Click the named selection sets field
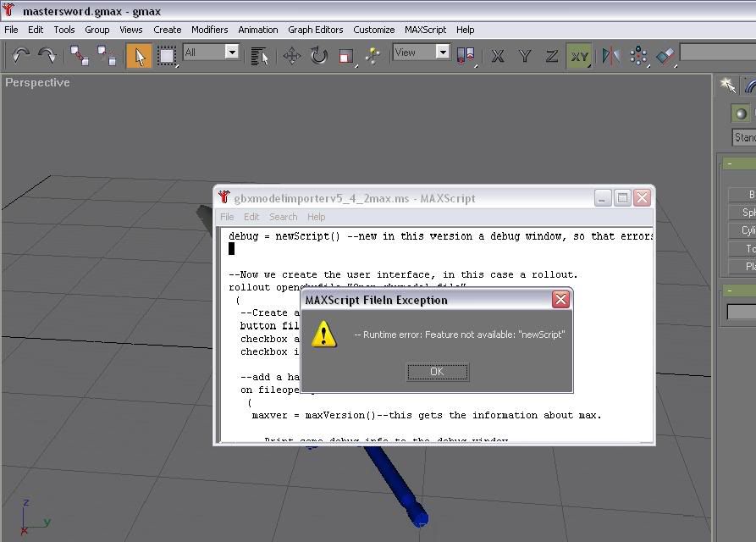Screen dimensions: 756x542 tap(717, 52)
